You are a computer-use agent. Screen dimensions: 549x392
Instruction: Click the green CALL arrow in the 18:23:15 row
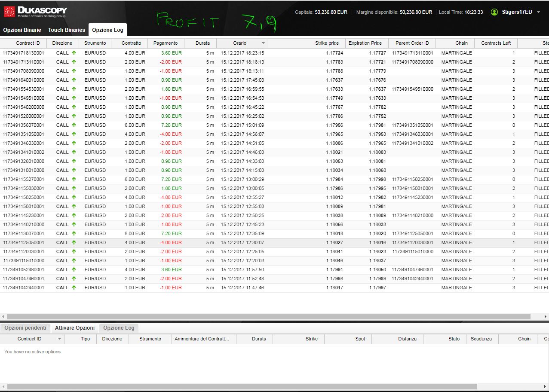(x=74, y=53)
